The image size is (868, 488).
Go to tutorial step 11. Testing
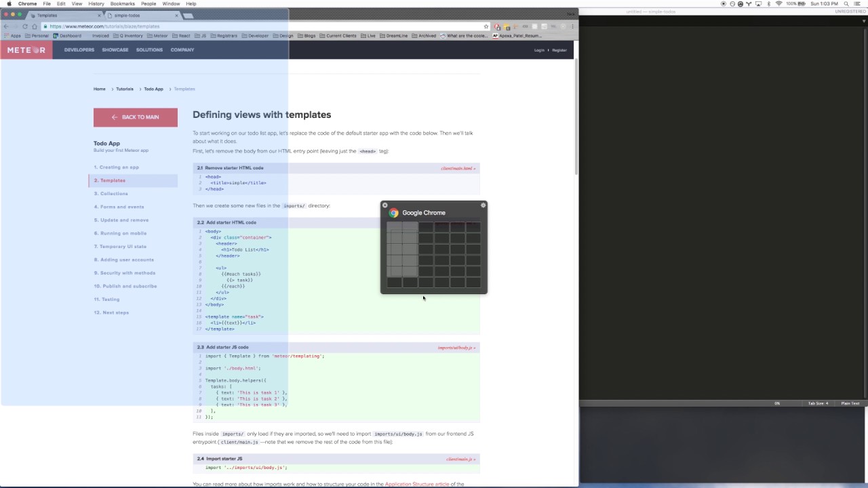point(107,300)
